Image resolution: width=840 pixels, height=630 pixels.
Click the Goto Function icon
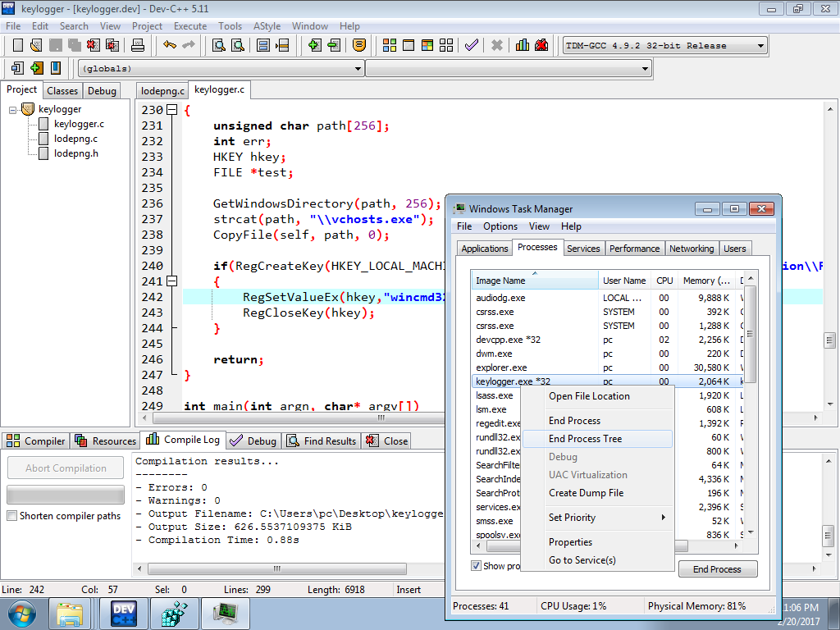(x=263, y=45)
